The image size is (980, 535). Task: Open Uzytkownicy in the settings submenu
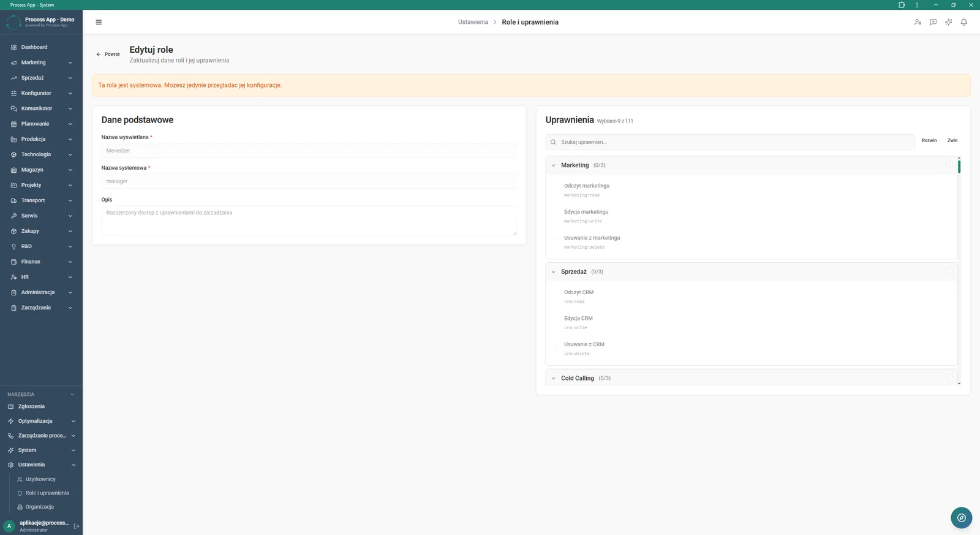(41, 479)
